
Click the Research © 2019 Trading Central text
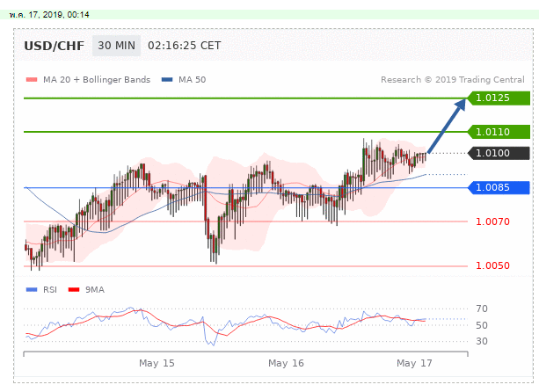[x=452, y=80]
